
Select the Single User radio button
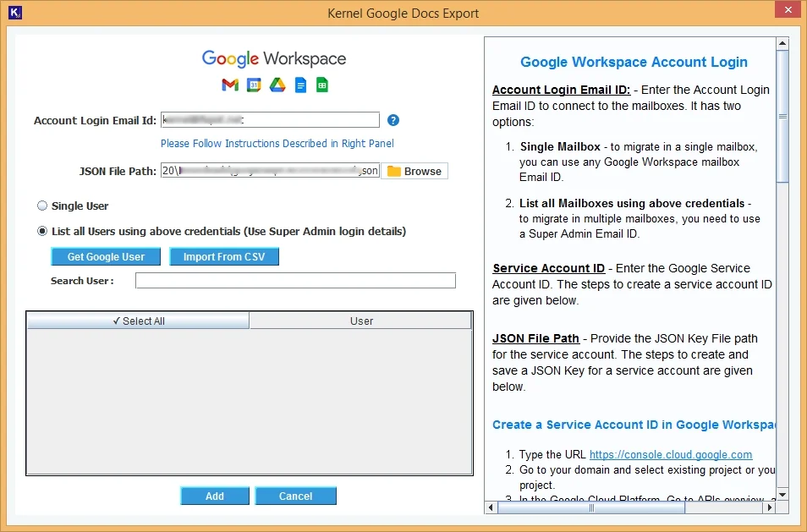tap(42, 205)
